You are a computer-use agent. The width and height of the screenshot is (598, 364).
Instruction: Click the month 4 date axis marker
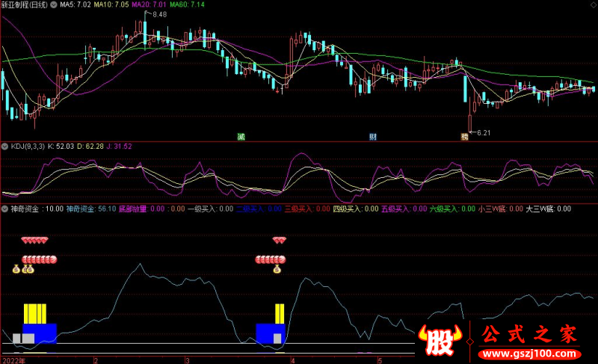click(x=293, y=360)
